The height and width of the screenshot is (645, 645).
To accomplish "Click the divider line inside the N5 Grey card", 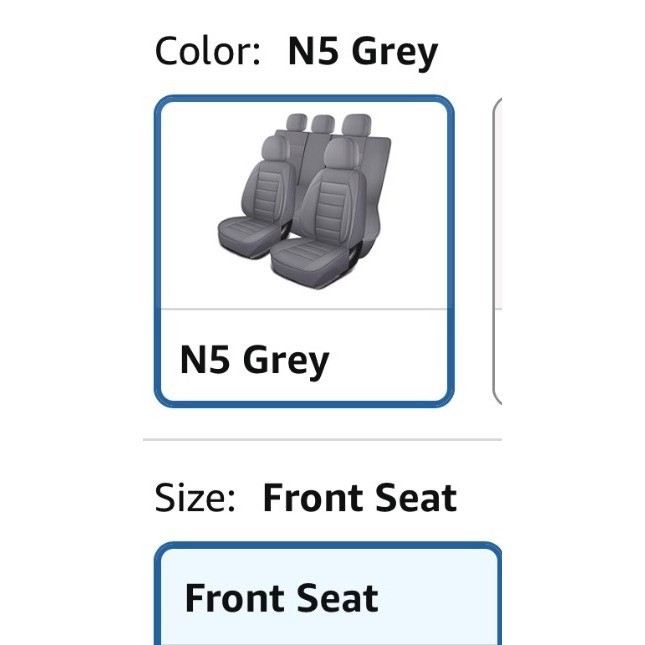I will (x=304, y=310).
